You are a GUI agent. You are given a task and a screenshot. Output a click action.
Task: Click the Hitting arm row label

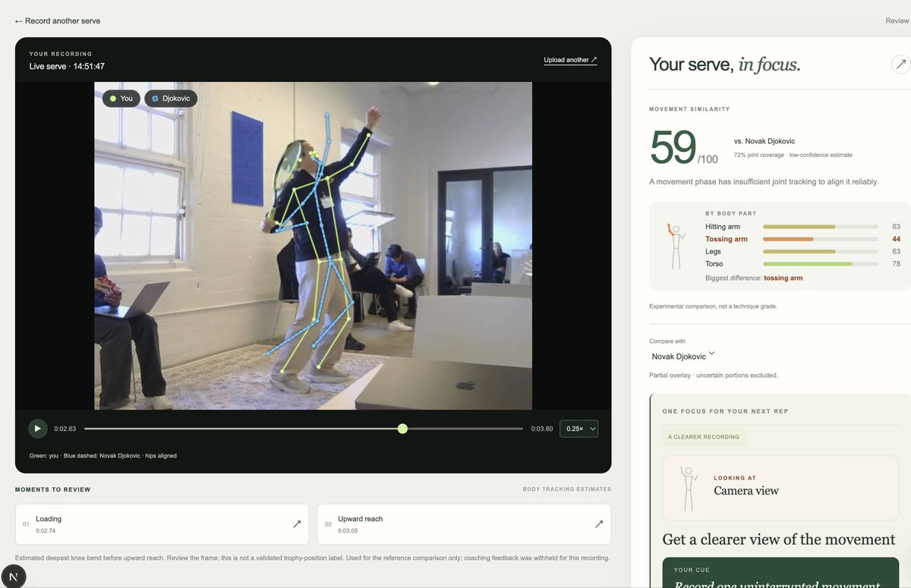click(723, 227)
